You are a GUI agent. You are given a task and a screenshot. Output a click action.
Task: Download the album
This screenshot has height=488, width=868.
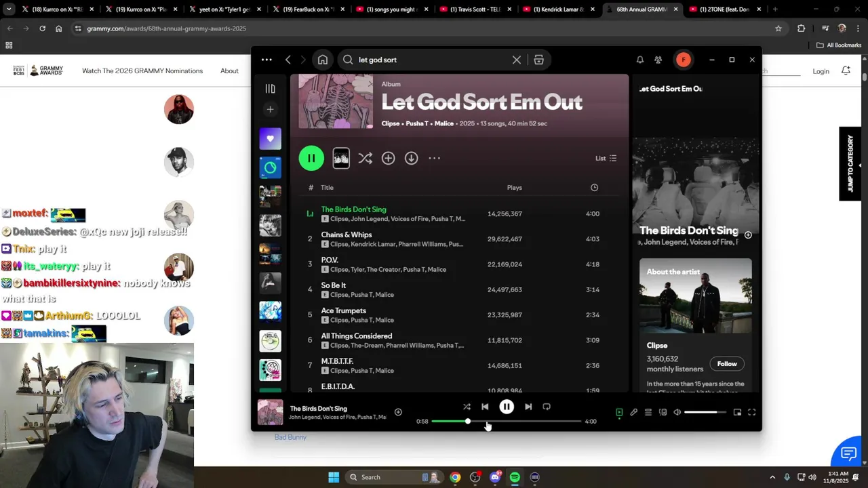411,158
